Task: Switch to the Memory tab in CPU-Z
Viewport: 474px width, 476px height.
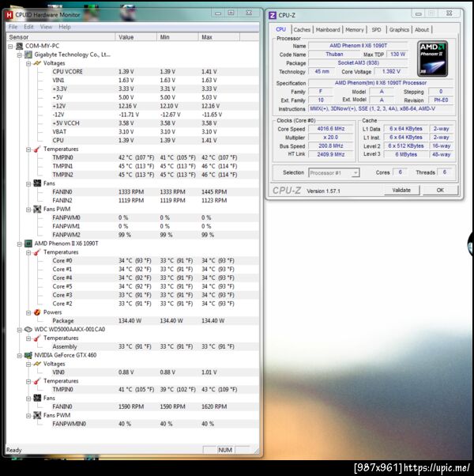Action: 354,30
